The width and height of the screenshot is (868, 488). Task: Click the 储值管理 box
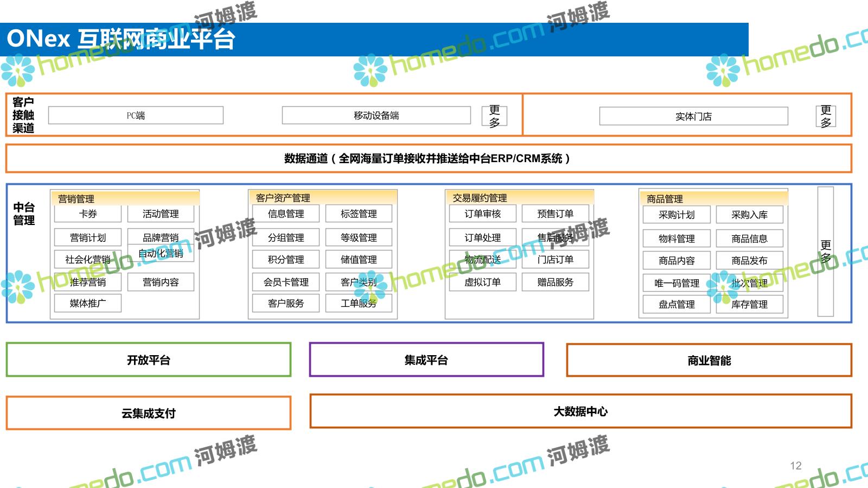[359, 259]
